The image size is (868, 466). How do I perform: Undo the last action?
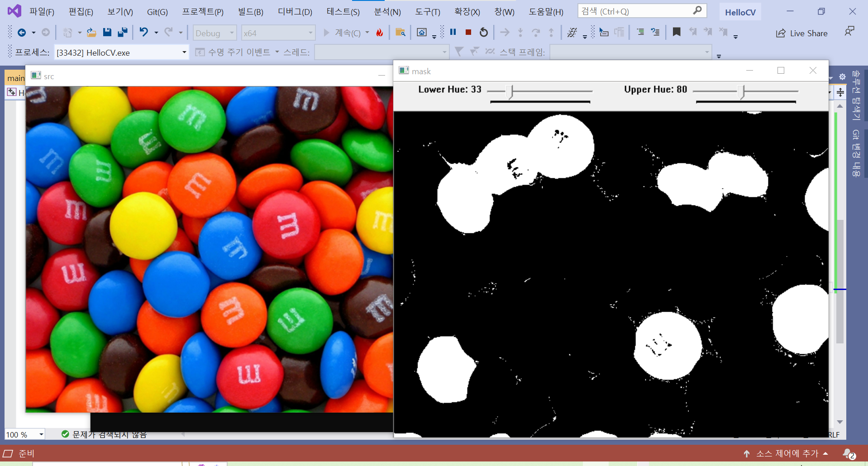[x=143, y=33]
